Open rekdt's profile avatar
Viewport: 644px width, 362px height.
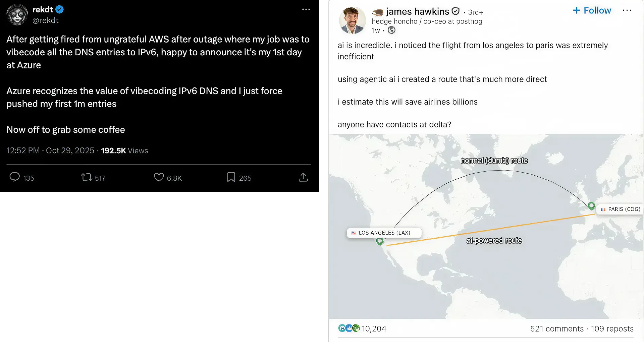point(17,15)
